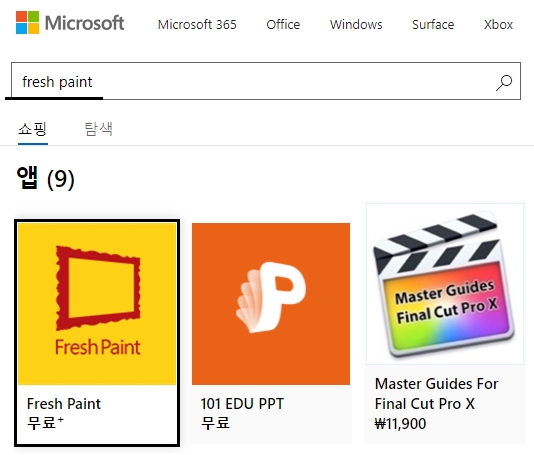534x455 pixels.
Task: Switch to the 탐색 tab
Action: pos(98,129)
